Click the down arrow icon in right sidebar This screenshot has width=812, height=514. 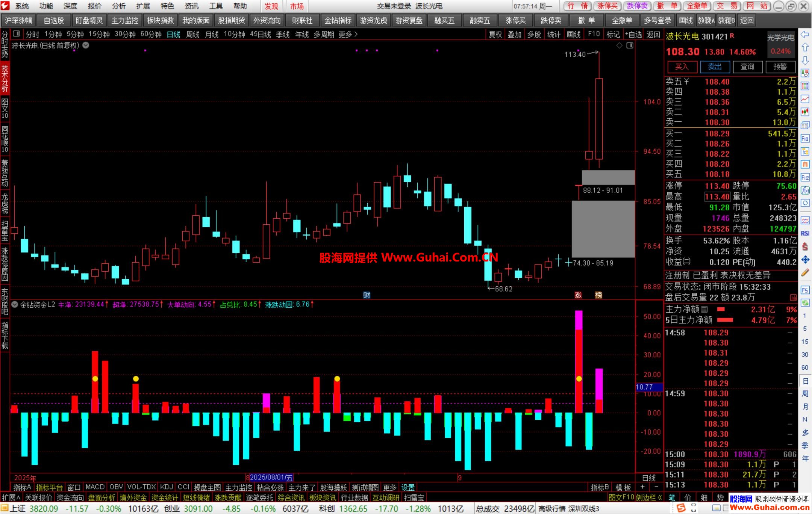(805, 60)
